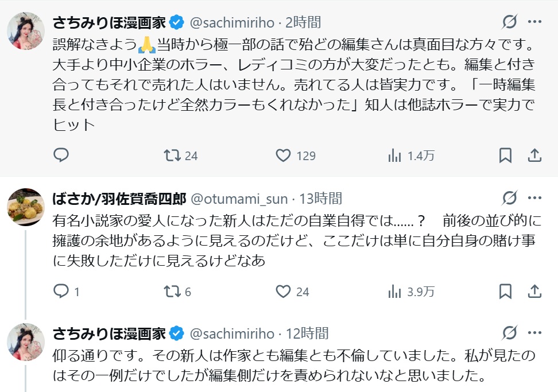This screenshot has height=392, width=558.
Task: View analytics showing 1.4万 views
Action: pos(394,155)
